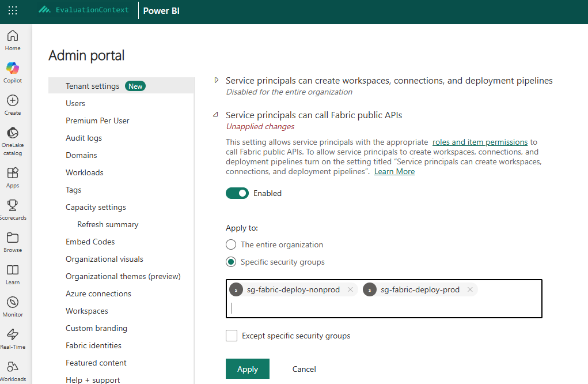This screenshot has width=588, height=384.
Task: Open Organizational themes (preview)
Action: coord(123,276)
